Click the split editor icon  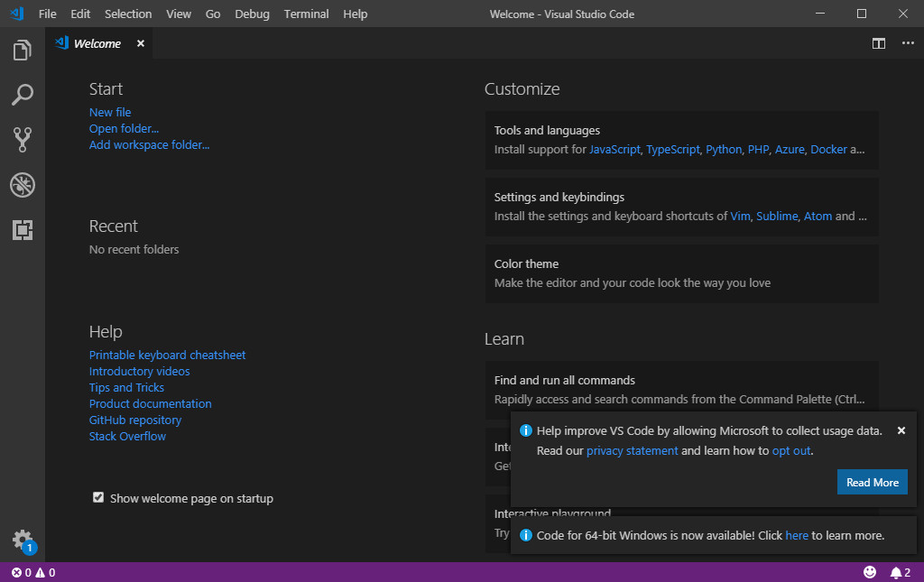pos(879,43)
